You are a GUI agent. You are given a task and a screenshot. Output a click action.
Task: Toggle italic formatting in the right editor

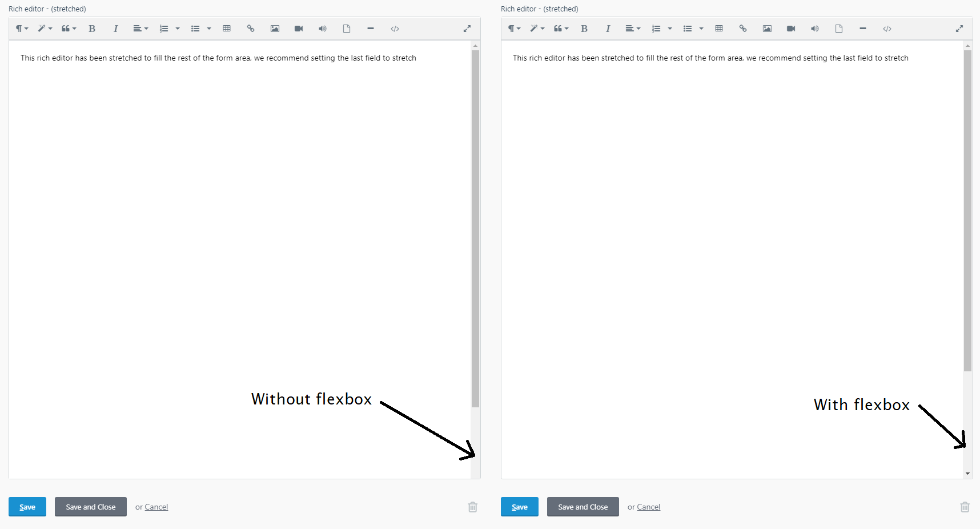pyautogui.click(x=608, y=28)
